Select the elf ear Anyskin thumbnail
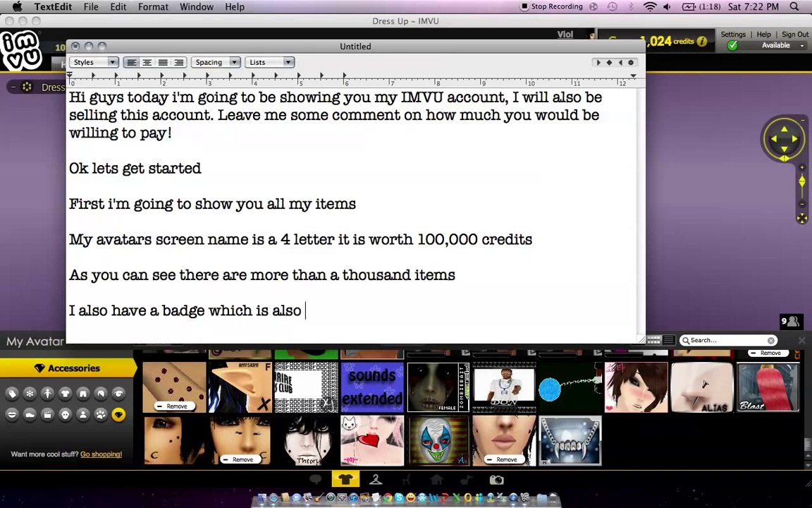 [x=240, y=387]
